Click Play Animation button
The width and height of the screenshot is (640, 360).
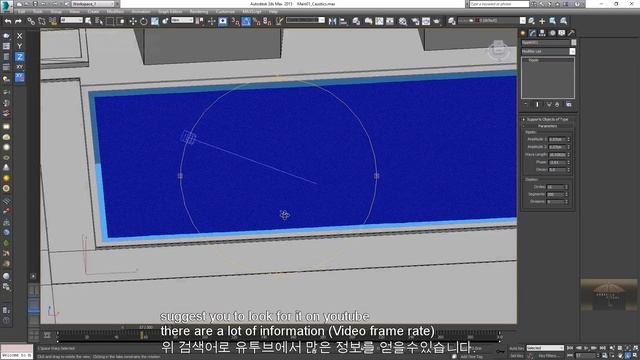587,348
